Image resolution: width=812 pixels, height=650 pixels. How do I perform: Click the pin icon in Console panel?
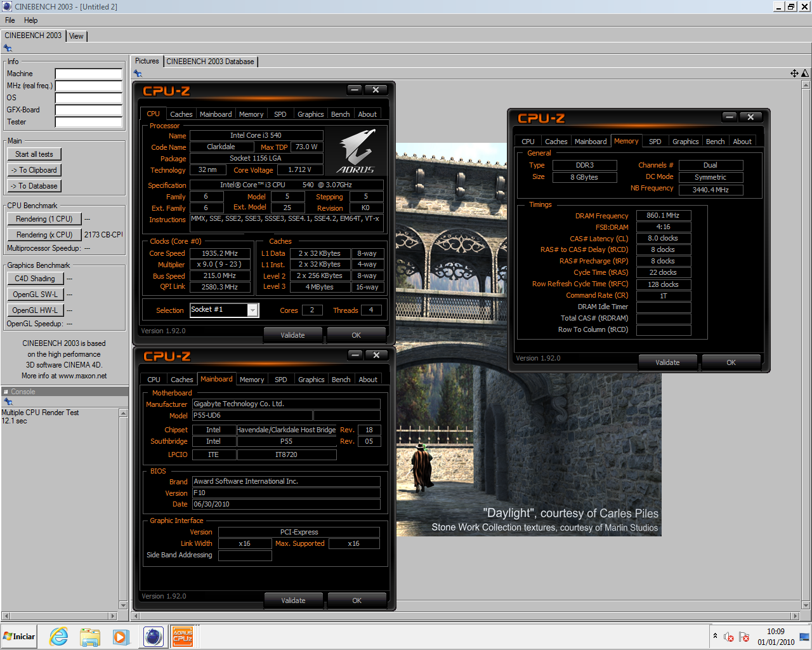click(x=8, y=401)
